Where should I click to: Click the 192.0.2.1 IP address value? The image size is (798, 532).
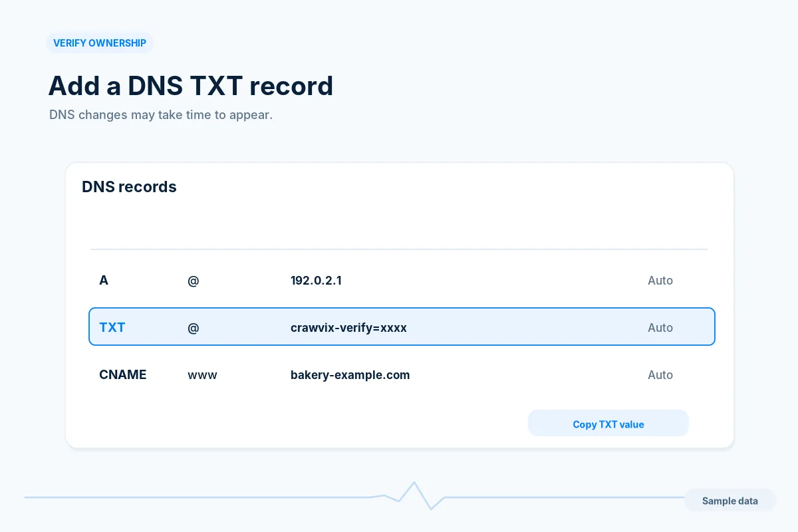[316, 280]
